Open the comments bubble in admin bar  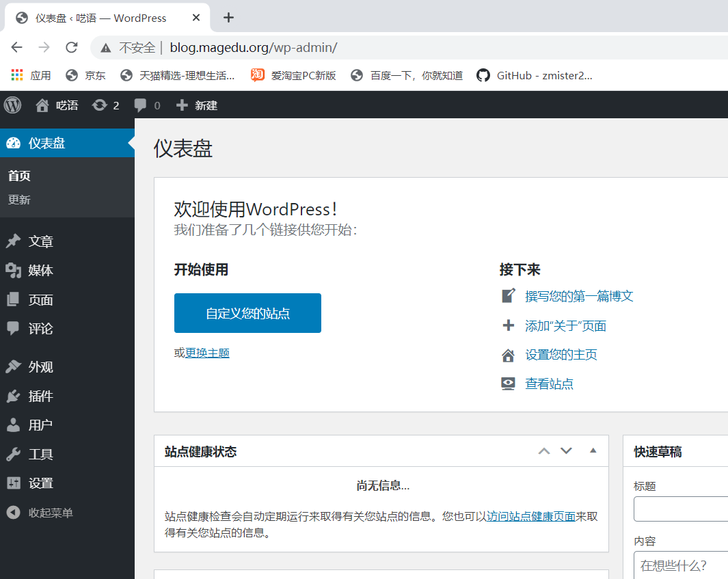pyautogui.click(x=139, y=105)
